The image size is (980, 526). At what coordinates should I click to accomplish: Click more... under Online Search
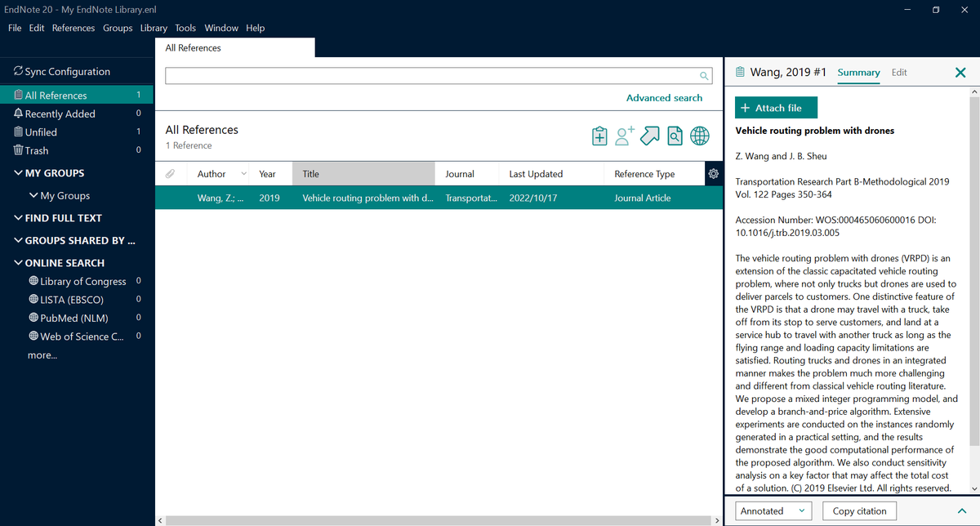click(x=42, y=355)
